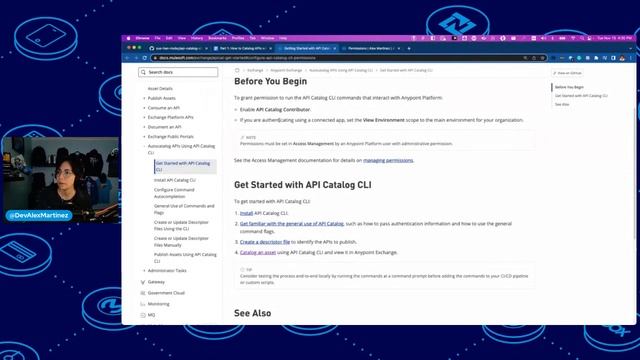The image size is (640, 360).
Task: Open Create or Update Descriptor Files Manually
Action: pos(181,242)
